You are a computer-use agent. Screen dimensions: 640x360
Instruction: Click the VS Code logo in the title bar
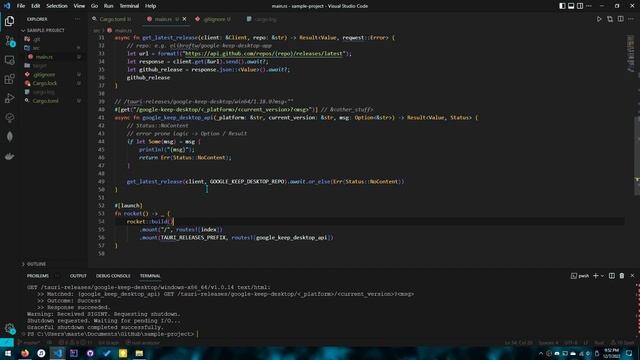tap(7, 6)
